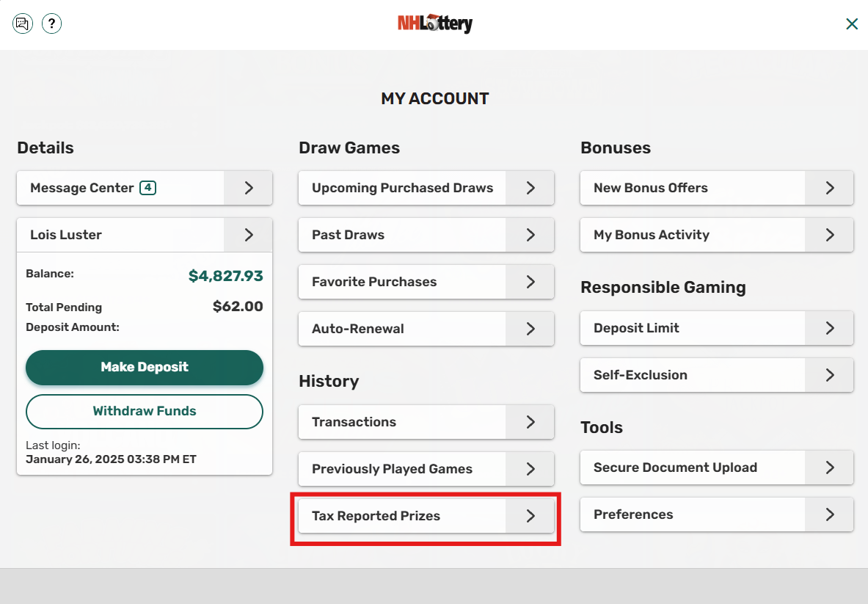Click the arrow next to New Bonus Offers
Viewport: 868px width, 604px height.
[829, 187]
